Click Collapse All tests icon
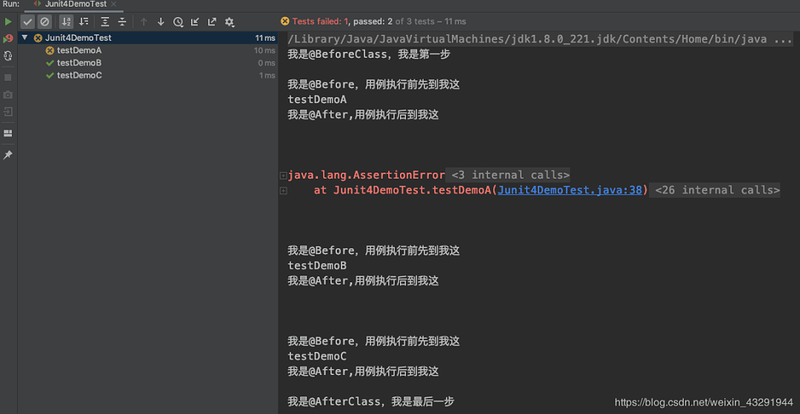 [121, 21]
